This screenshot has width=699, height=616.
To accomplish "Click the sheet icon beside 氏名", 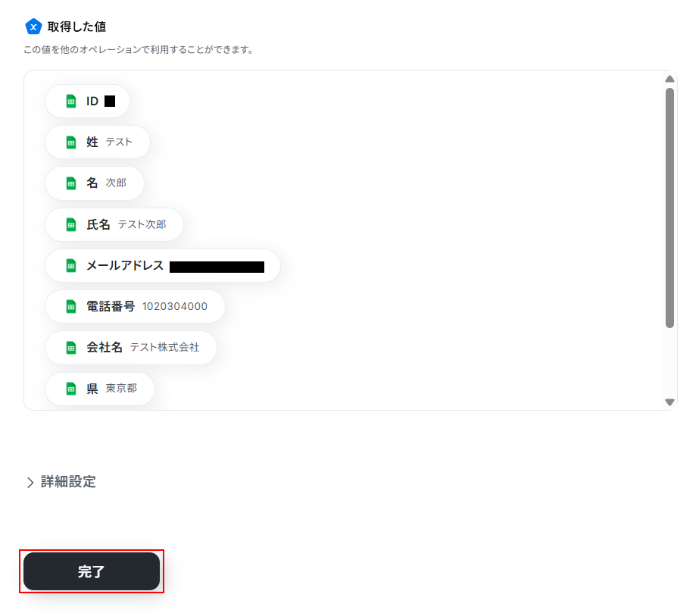I will pos(71,225).
